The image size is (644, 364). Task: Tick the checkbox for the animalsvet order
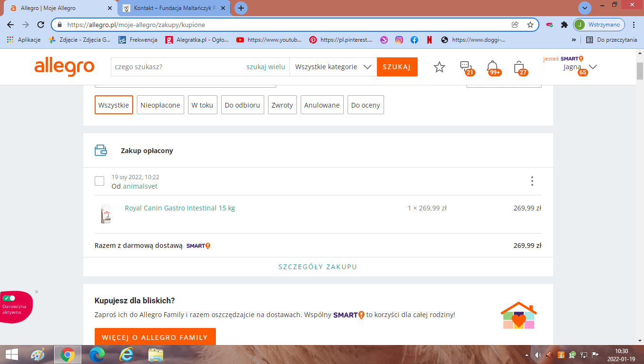(99, 181)
